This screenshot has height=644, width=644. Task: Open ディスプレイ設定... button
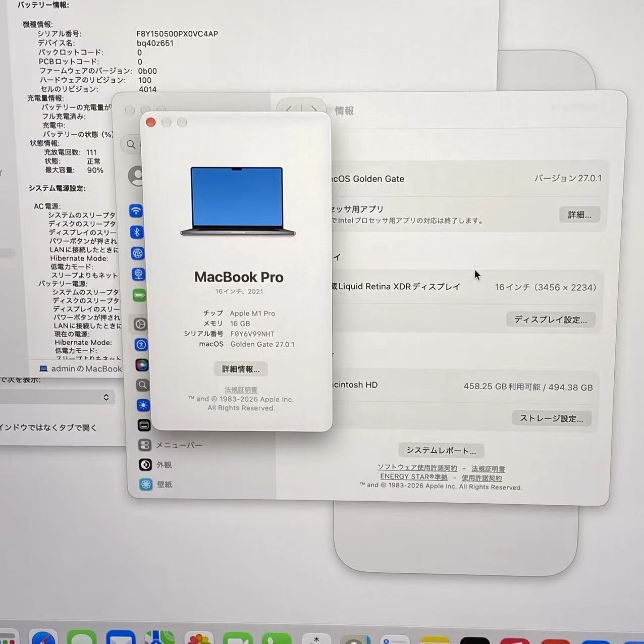(551, 319)
